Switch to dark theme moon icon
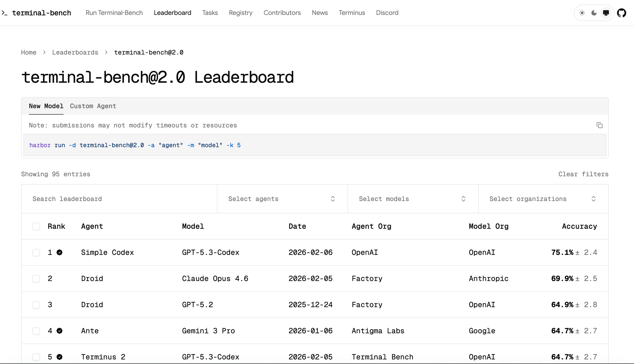Image resolution: width=634 pixels, height=364 pixels. tap(594, 13)
